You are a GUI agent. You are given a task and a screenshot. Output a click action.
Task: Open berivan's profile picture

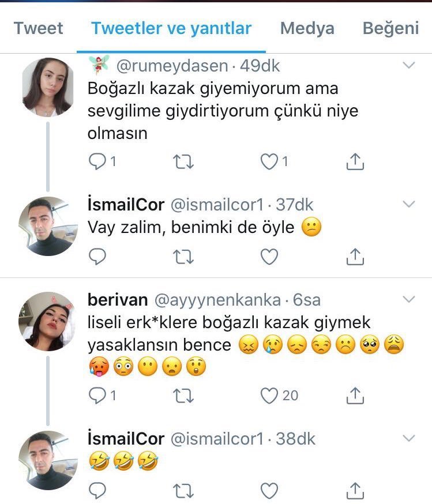[x=47, y=321]
